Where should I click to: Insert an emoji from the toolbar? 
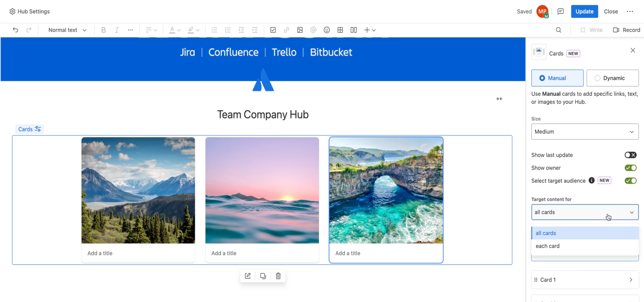click(x=327, y=30)
